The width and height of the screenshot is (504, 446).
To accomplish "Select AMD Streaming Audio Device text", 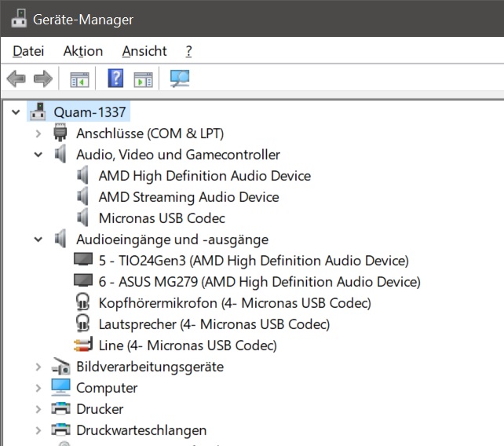I will [x=188, y=197].
